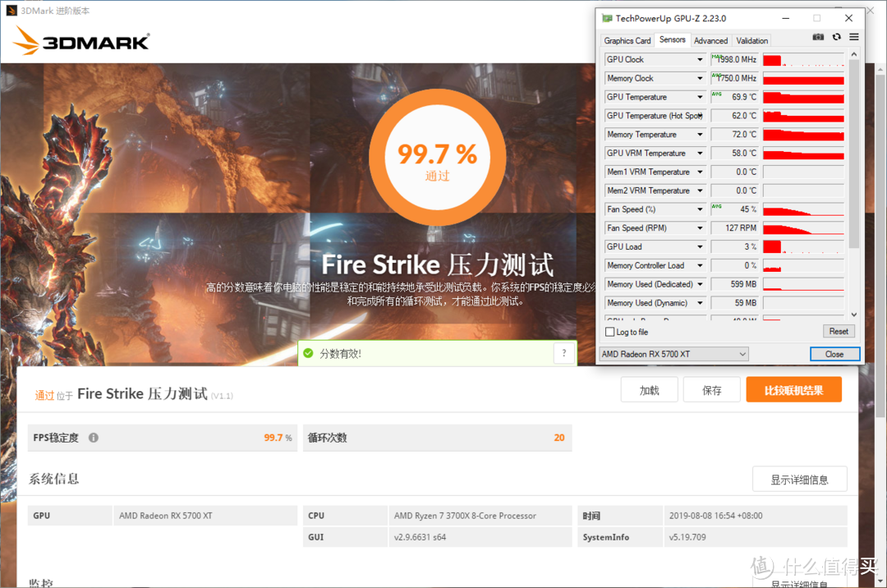
Task: Click the Memory Clock value 1750.0 MHz
Action: [x=734, y=78]
